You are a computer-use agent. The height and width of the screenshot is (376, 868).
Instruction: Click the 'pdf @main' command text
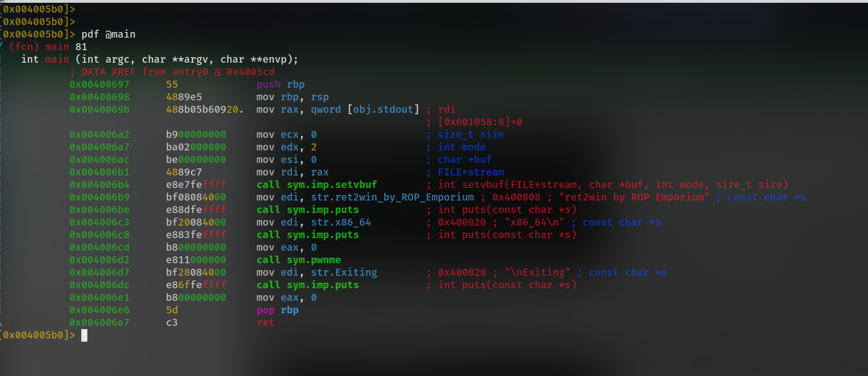(x=108, y=34)
